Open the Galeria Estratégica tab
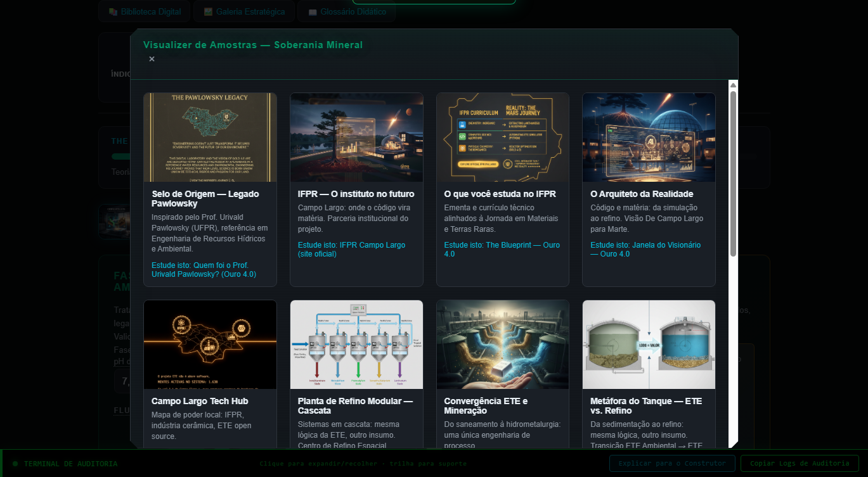Image resolution: width=868 pixels, height=477 pixels. 243,11
